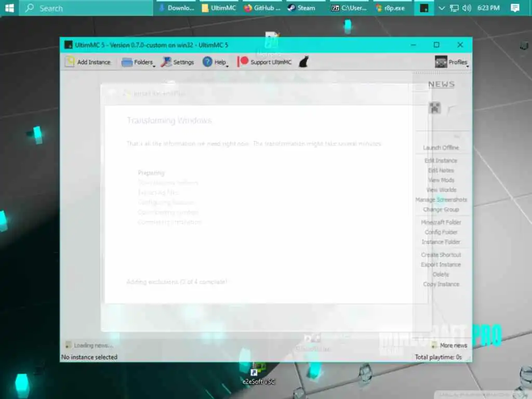Screen dimensions: 532x399
Task: Click the Transforming Windows heading
Action: (169, 121)
